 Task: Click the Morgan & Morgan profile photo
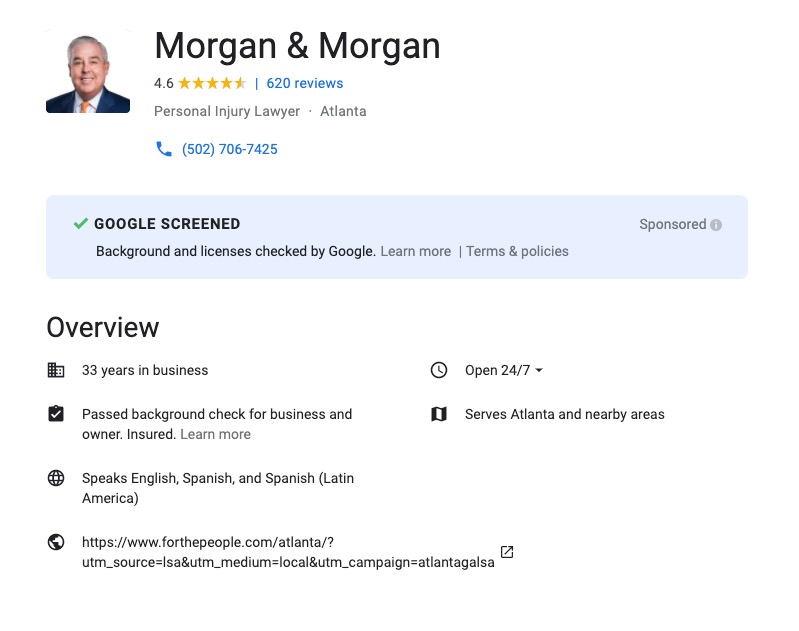pyautogui.click(x=88, y=74)
